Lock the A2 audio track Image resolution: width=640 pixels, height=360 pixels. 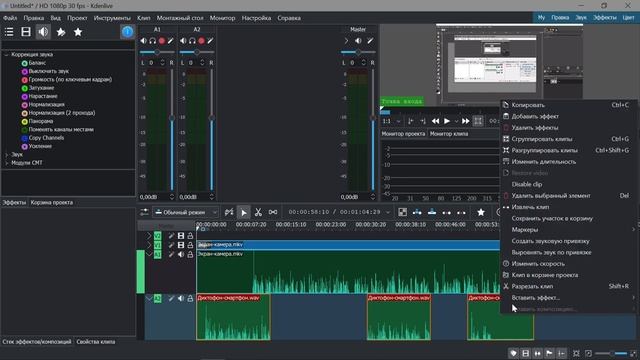pos(190,299)
